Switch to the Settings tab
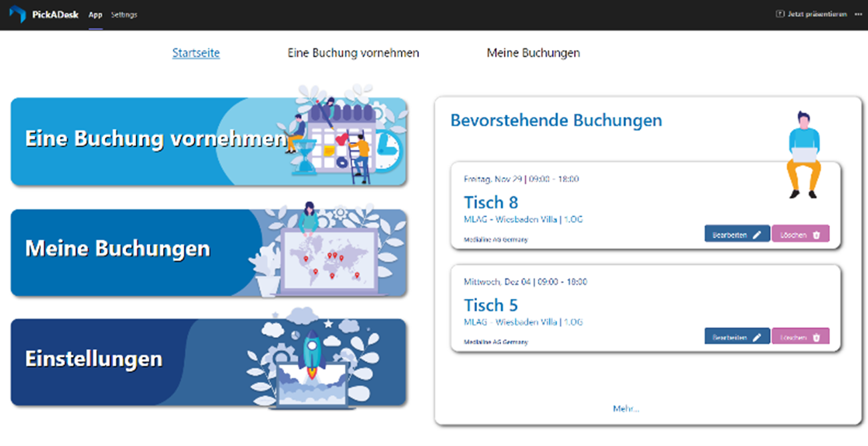Screen dimensions: 868x446 [x=124, y=13]
